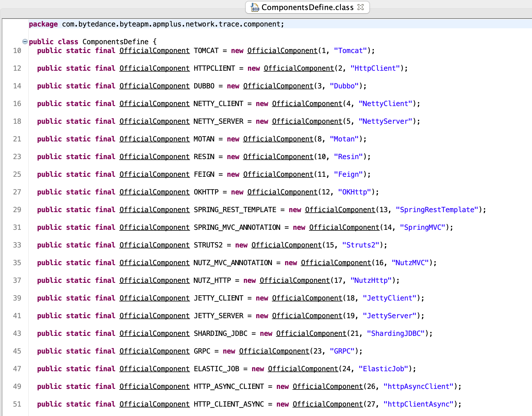Select the ComponentsDefine.class tab
This screenshot has height=416, width=532.
[307, 7]
